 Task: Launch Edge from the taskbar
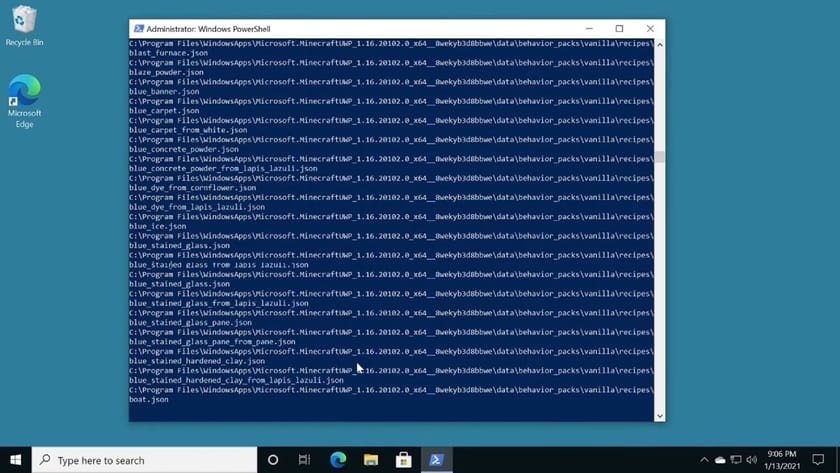pyautogui.click(x=338, y=460)
